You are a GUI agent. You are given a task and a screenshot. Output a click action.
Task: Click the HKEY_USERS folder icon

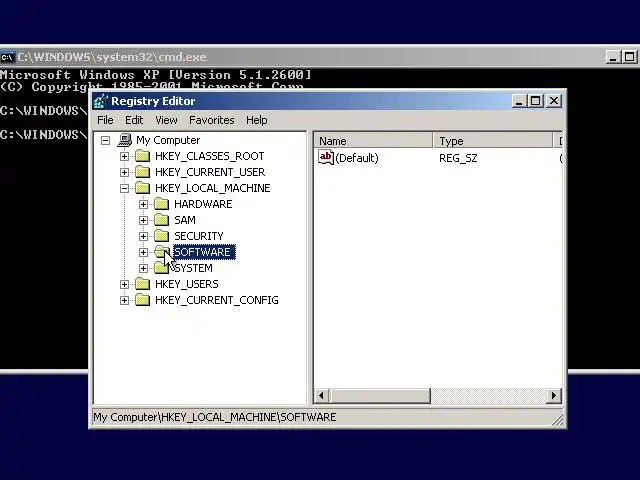point(142,284)
